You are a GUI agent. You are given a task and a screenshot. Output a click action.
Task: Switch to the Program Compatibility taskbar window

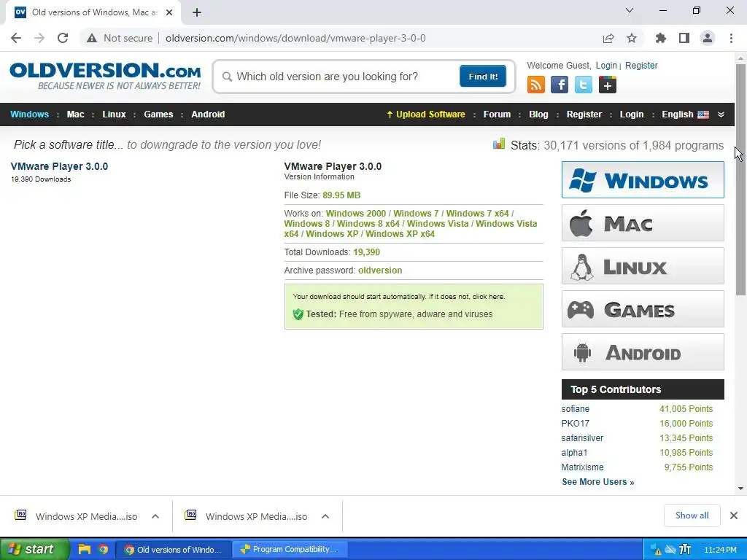289,549
